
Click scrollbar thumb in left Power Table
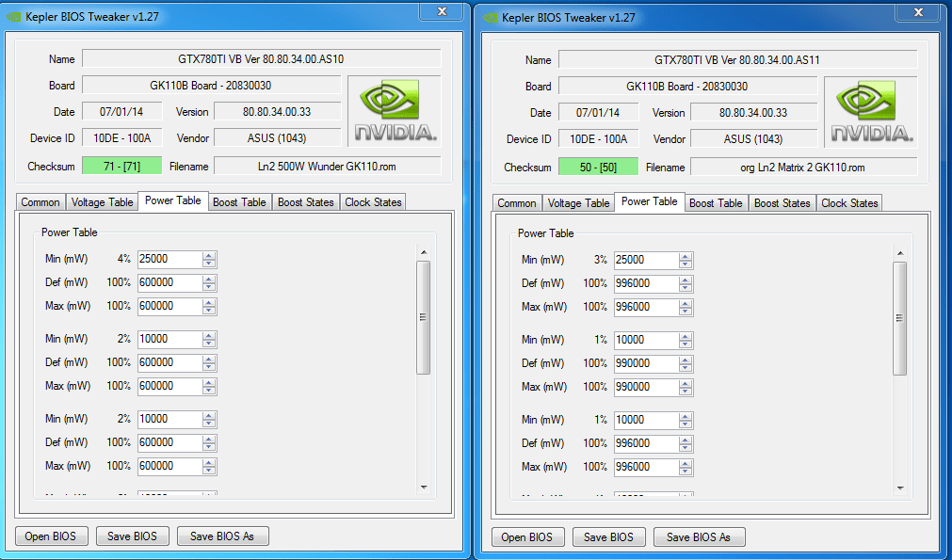pyautogui.click(x=424, y=317)
